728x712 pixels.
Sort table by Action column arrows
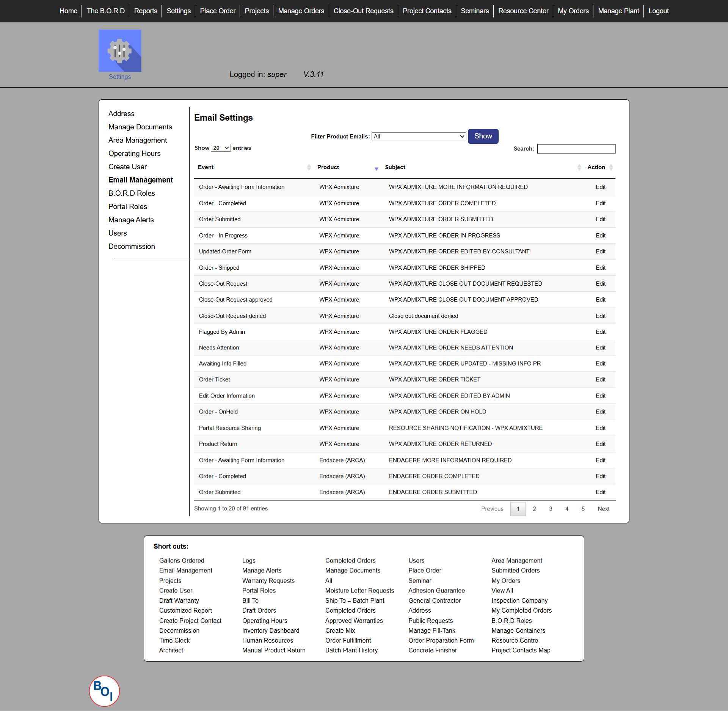(611, 167)
